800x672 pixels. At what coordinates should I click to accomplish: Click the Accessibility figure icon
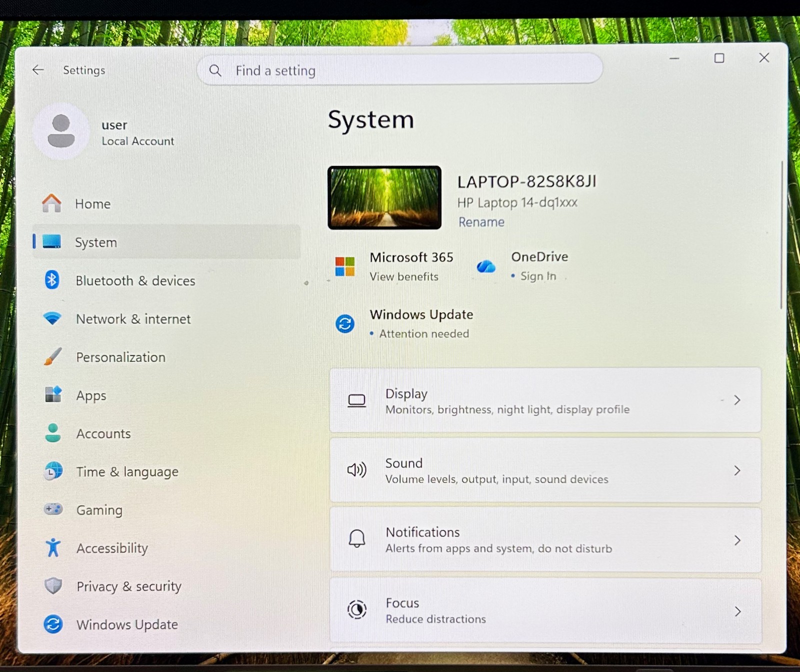click(x=53, y=547)
